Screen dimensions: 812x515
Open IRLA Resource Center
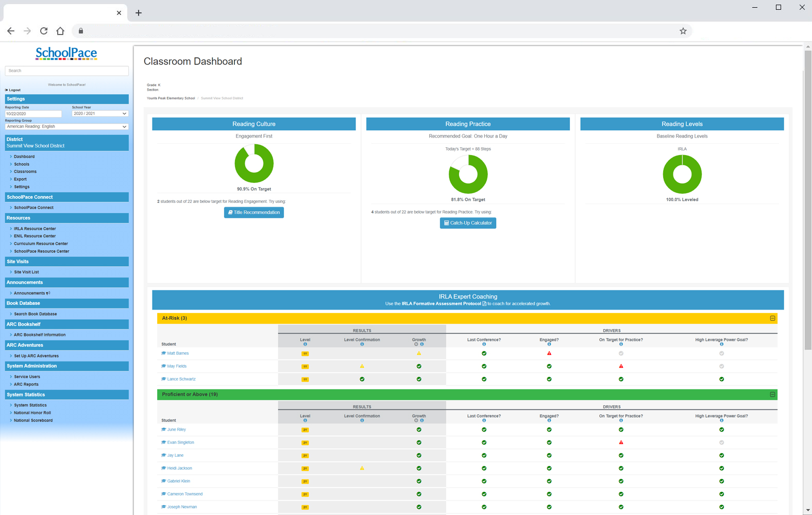point(35,229)
